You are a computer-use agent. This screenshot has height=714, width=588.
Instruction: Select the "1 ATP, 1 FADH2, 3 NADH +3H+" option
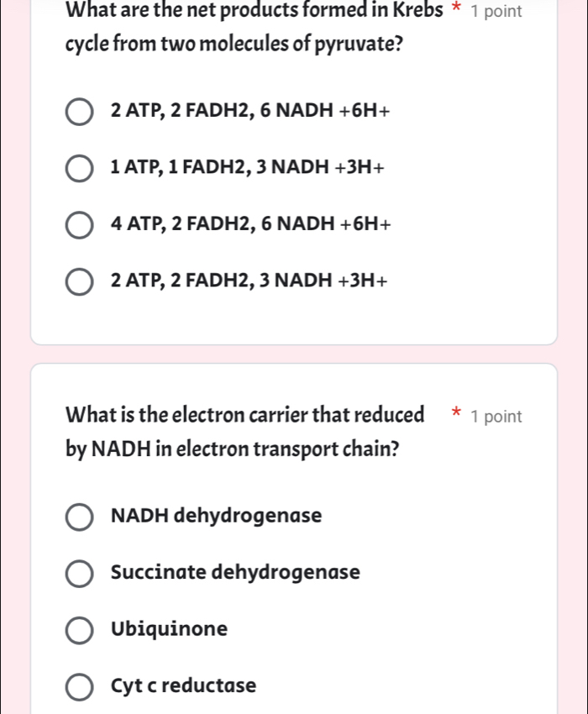point(80,168)
